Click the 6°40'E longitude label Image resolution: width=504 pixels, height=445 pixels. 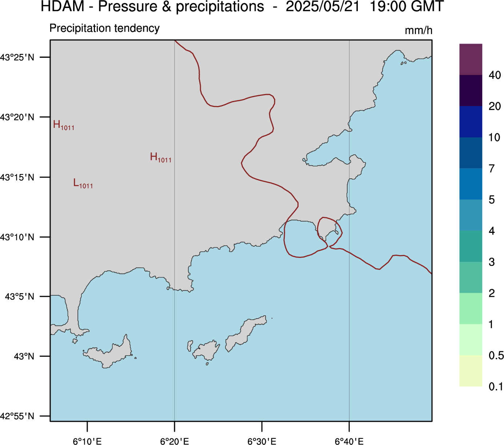tap(349, 441)
